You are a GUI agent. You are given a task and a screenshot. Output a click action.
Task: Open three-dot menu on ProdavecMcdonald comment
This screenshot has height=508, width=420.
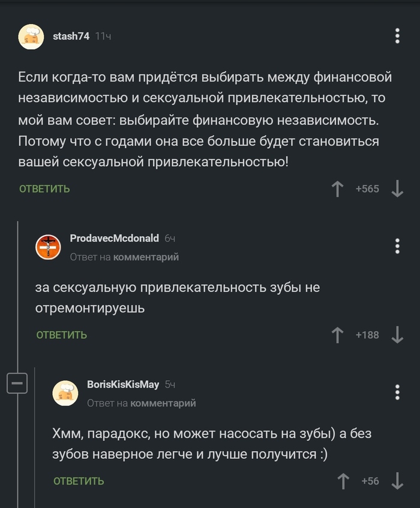pyautogui.click(x=397, y=246)
